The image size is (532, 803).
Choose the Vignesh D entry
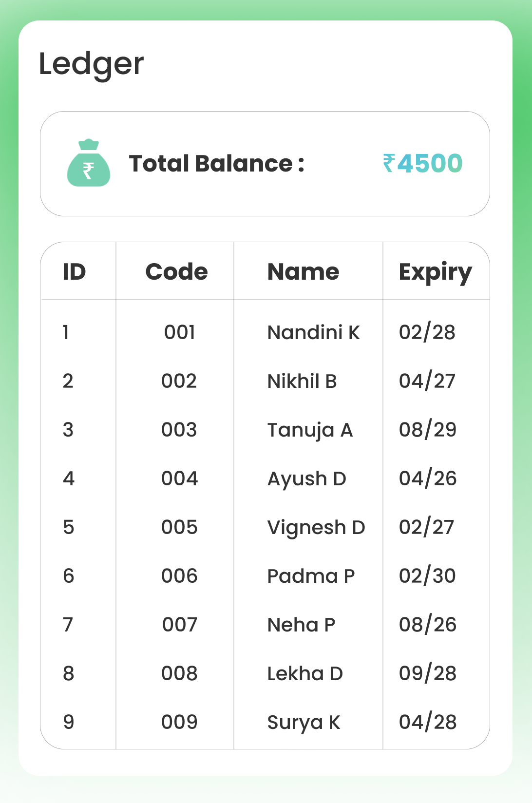pos(316,528)
